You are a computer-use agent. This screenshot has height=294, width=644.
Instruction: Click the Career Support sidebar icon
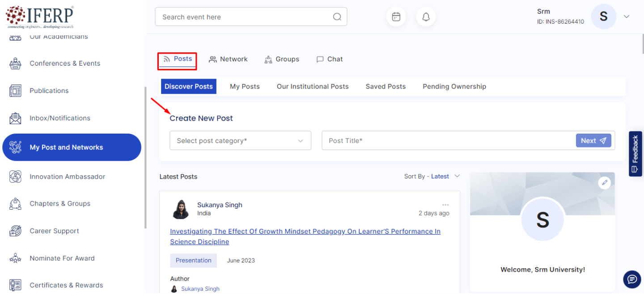pos(15,231)
